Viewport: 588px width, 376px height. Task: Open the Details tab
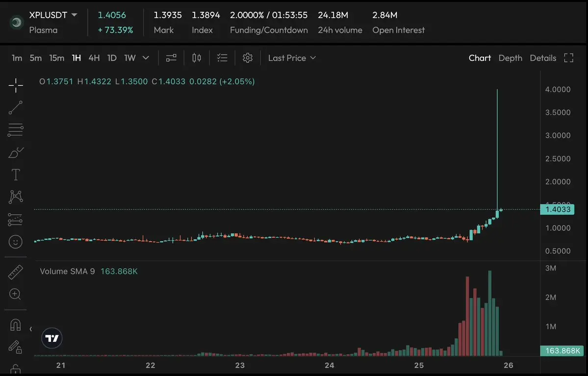(x=542, y=58)
